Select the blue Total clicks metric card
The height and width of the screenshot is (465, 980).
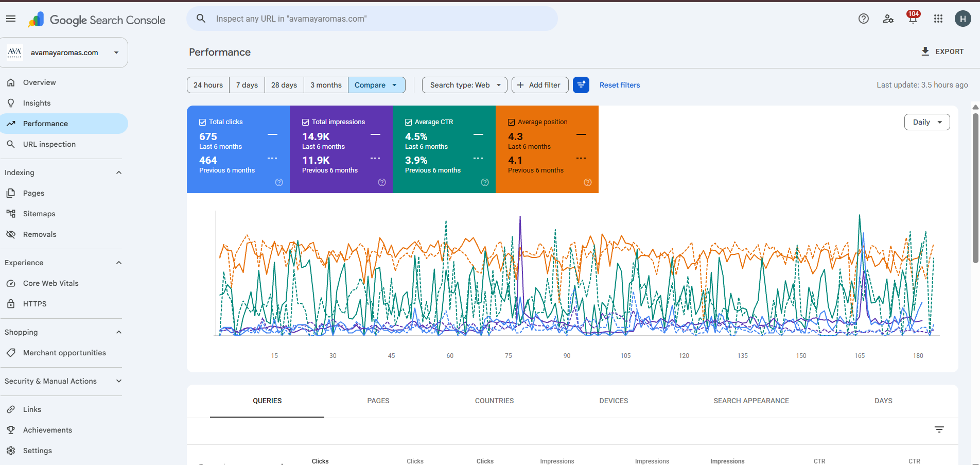click(238, 149)
